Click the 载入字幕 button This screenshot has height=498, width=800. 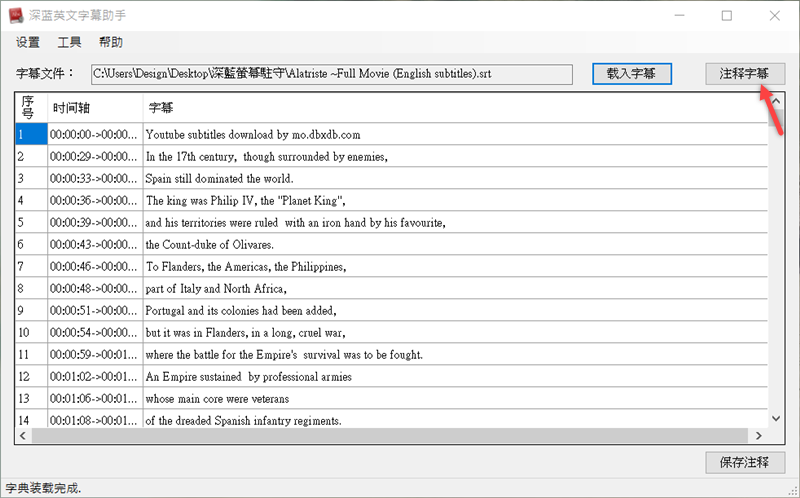[x=632, y=73]
